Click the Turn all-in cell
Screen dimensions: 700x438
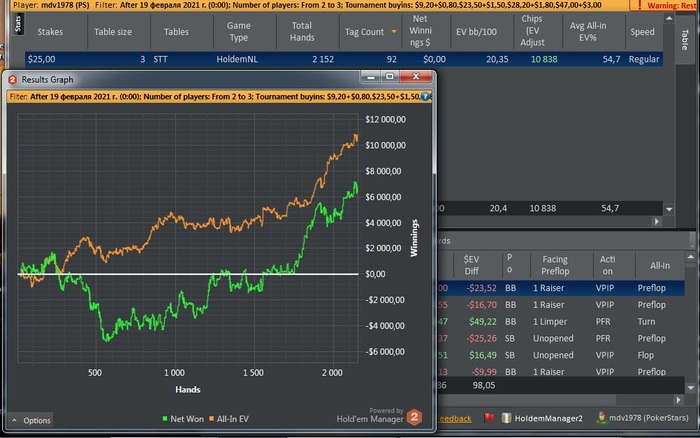[646, 321]
